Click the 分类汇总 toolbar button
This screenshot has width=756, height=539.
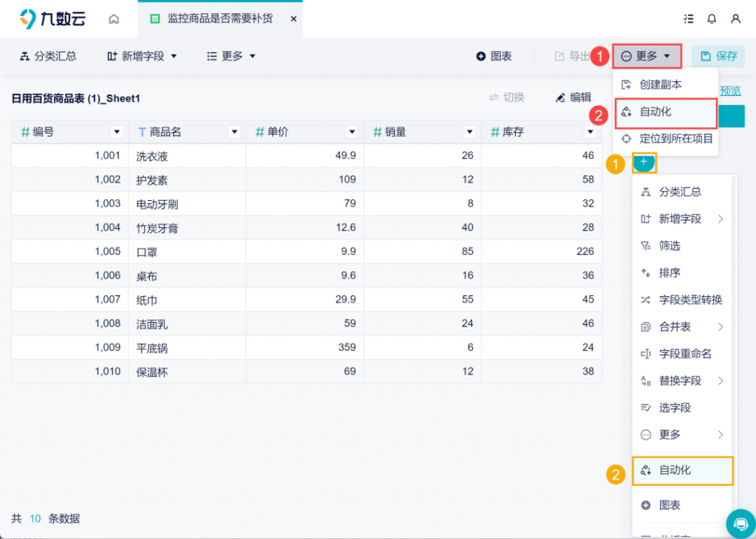[48, 56]
